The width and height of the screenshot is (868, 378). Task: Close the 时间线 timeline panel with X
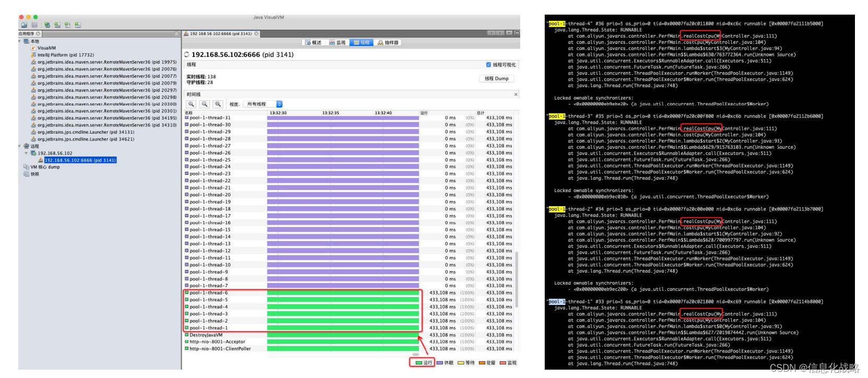pyautogui.click(x=515, y=95)
